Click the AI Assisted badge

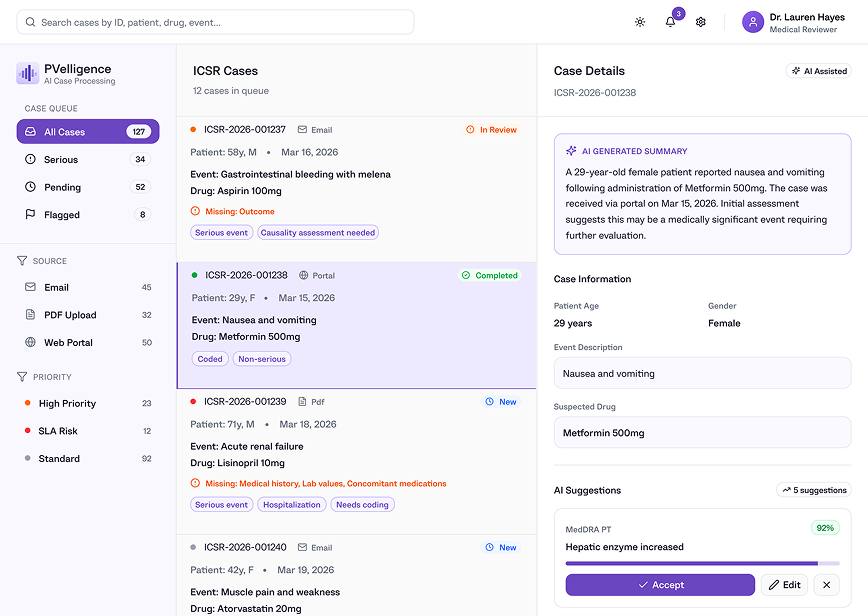click(x=818, y=71)
